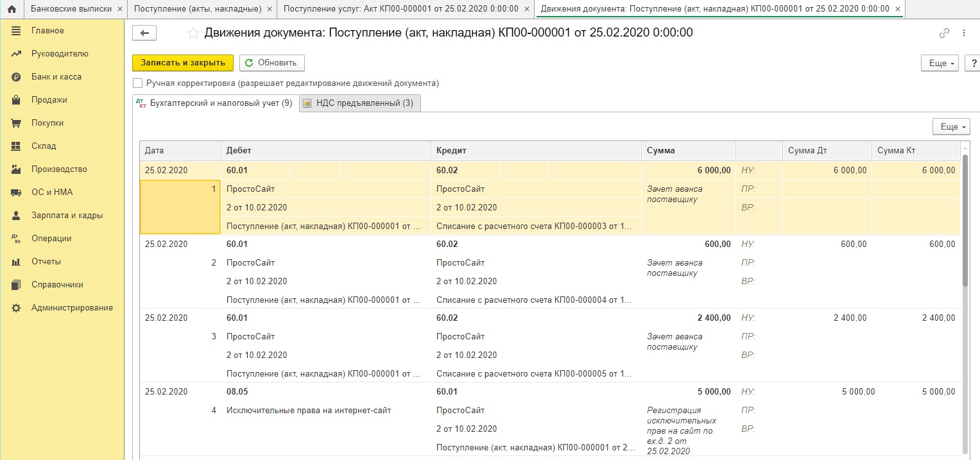This screenshot has height=460, width=980.
Task: Click the Обновить button
Action: [x=272, y=63]
